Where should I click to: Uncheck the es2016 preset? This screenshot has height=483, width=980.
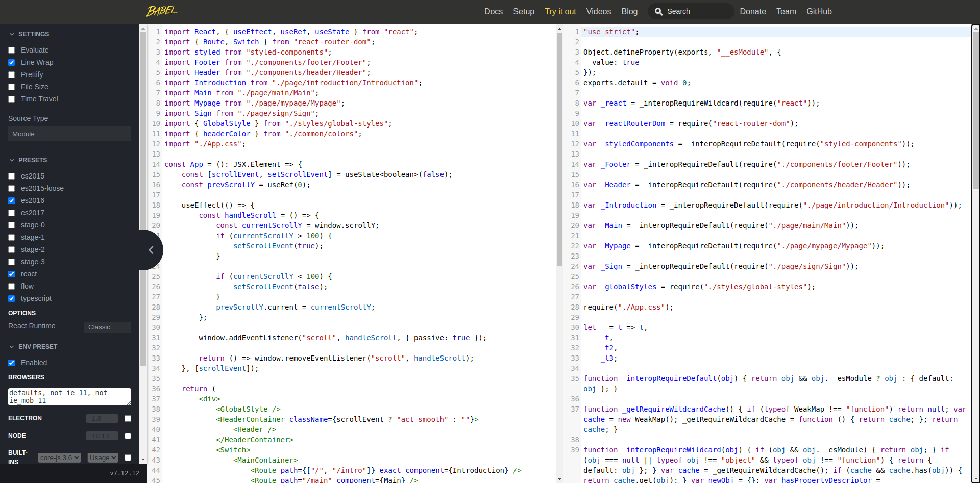12,201
